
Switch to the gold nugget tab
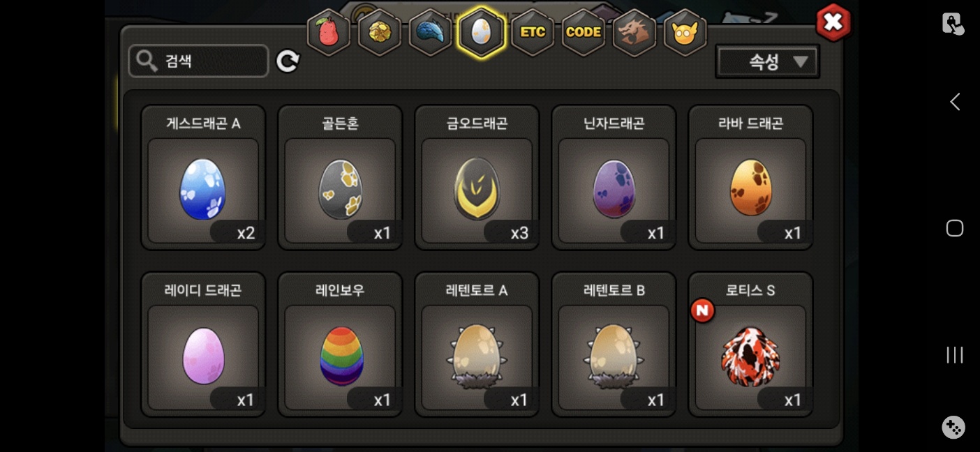[380, 32]
